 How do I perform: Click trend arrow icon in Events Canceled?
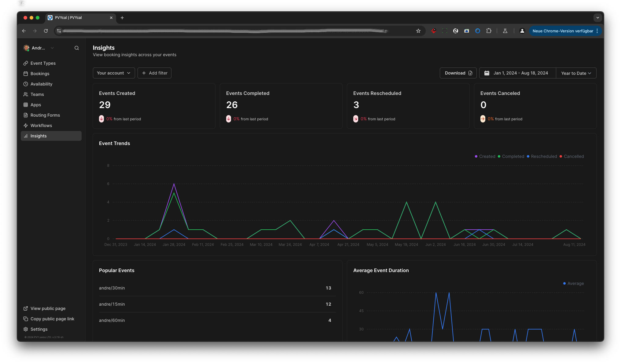click(x=483, y=119)
